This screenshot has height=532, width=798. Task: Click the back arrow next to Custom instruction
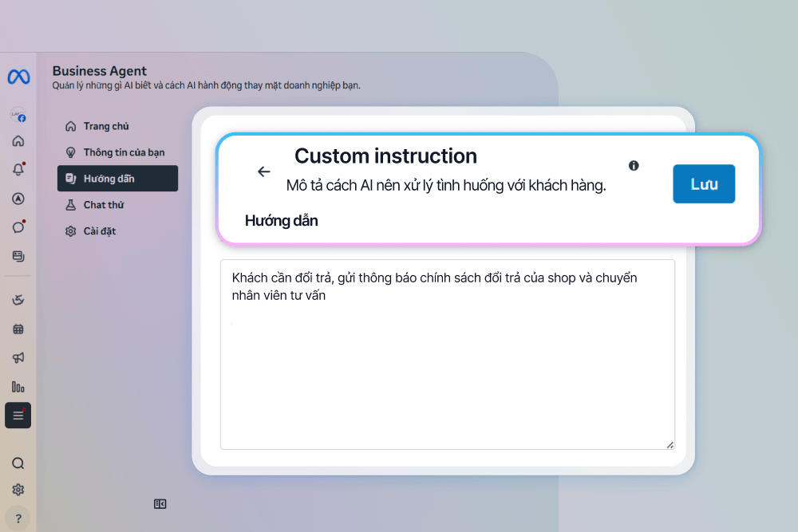pos(263,172)
